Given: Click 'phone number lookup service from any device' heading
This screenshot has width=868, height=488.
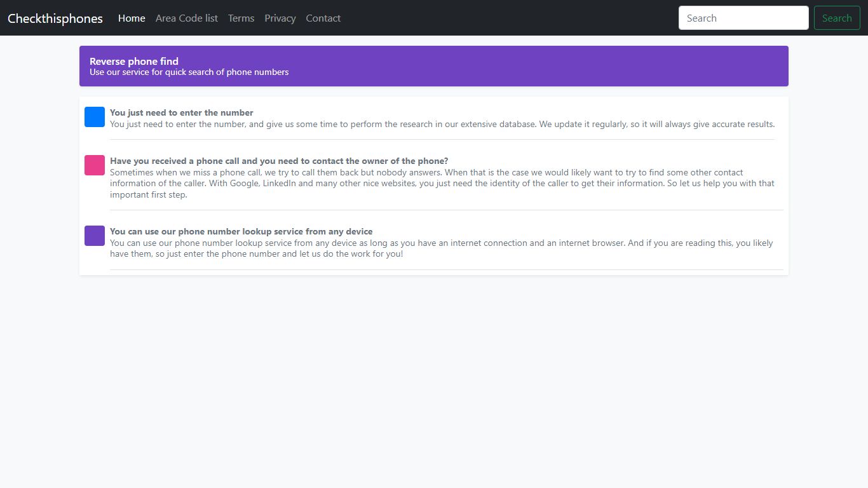Looking at the screenshot, I should click(x=241, y=231).
